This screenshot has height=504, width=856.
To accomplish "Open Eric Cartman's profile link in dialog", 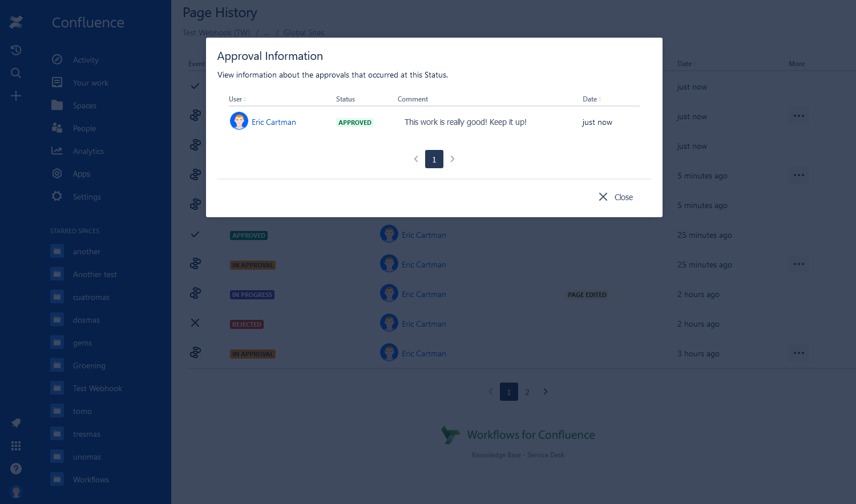I will [274, 122].
